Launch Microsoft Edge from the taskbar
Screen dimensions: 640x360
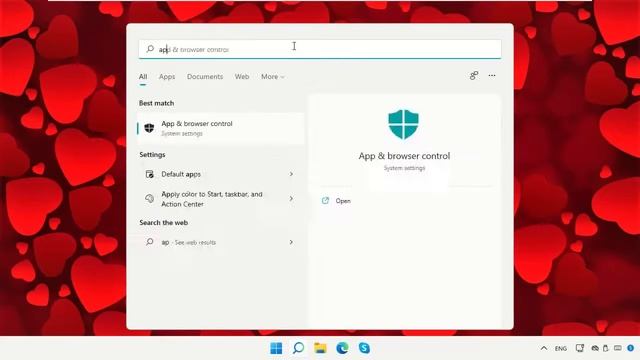pyautogui.click(x=342, y=348)
